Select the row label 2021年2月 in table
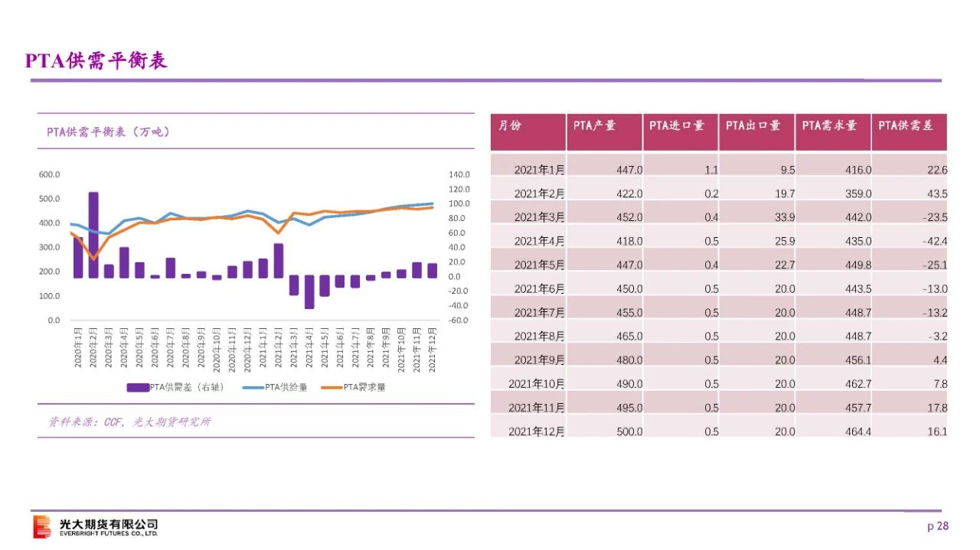The height and width of the screenshot is (550, 980). point(539,194)
